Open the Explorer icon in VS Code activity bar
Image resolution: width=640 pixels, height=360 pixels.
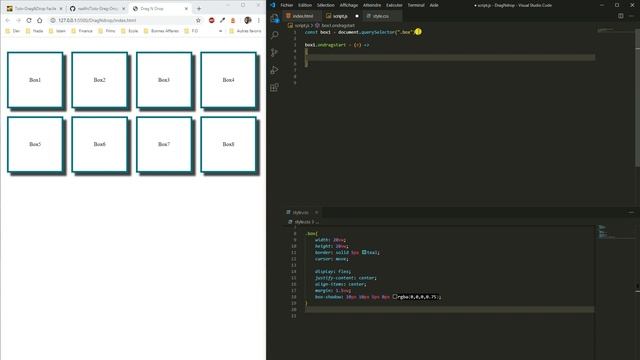pyautogui.click(x=275, y=18)
